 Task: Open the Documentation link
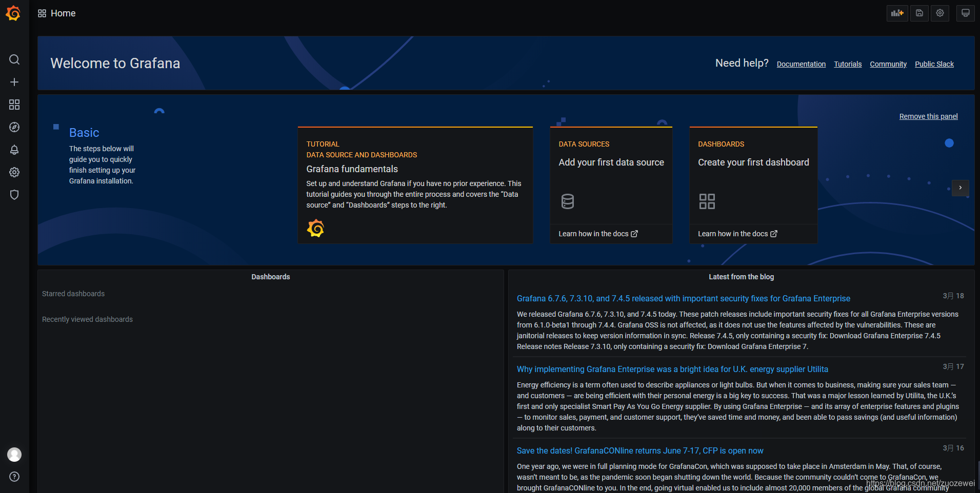(801, 64)
